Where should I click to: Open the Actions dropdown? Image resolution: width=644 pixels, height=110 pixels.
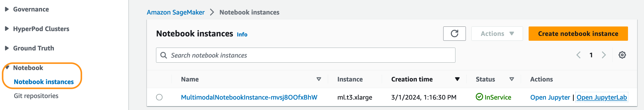tap(497, 34)
